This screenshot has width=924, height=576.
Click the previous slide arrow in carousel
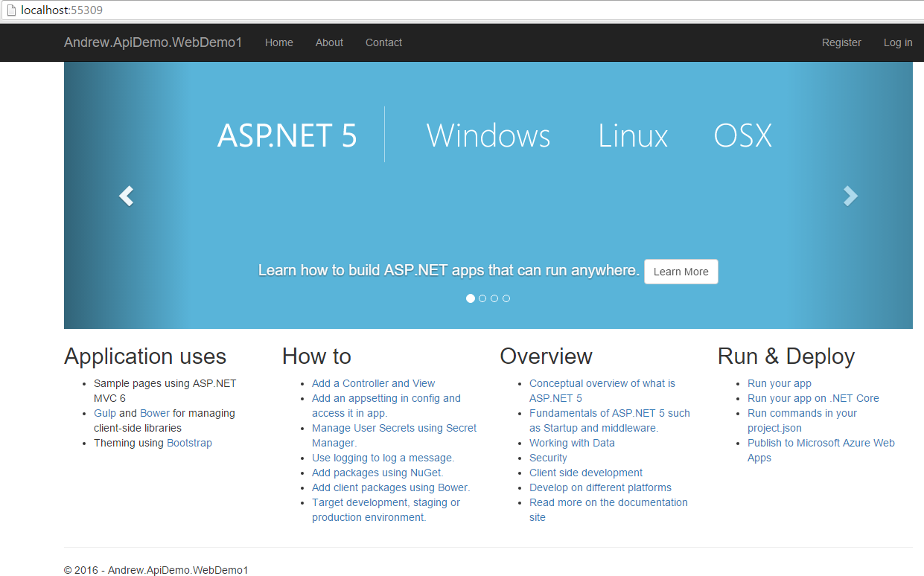[x=127, y=196]
